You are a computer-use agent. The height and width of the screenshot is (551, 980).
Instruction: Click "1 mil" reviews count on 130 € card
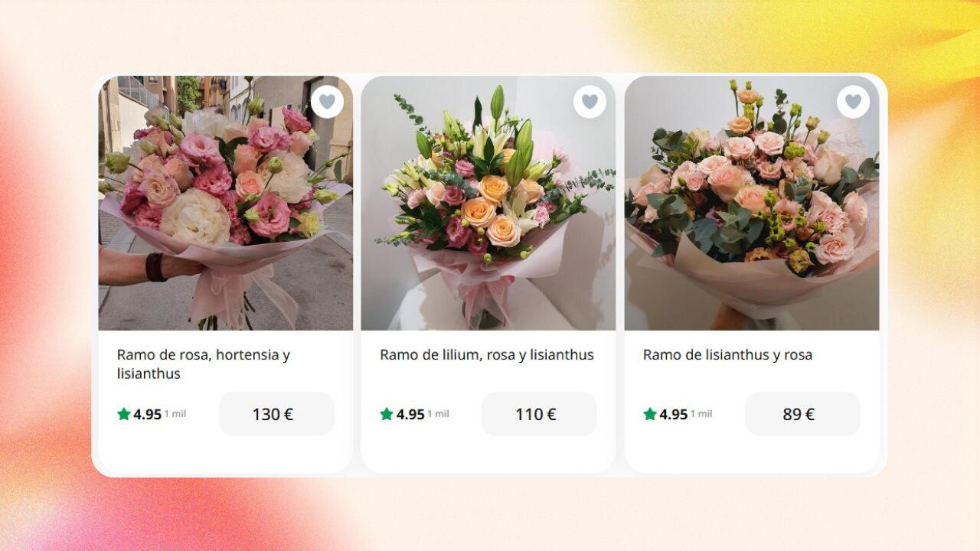click(x=175, y=414)
